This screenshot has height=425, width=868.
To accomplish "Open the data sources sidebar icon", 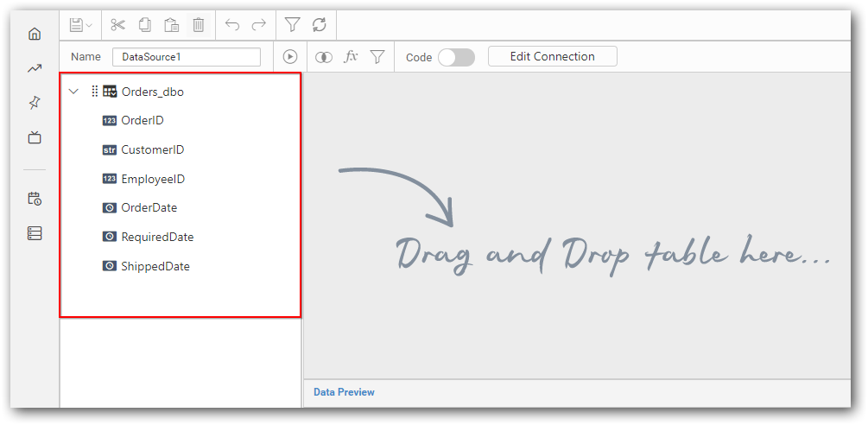I will point(35,233).
